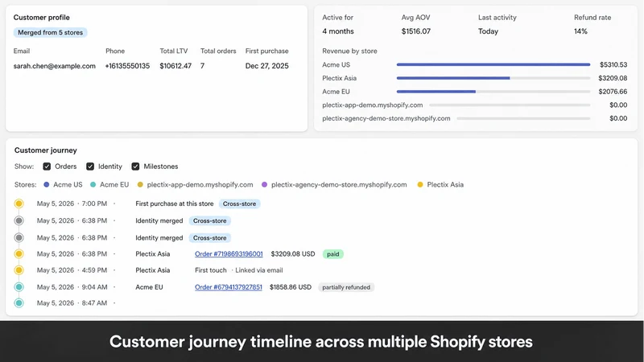Click Acme EU revenue amount $2076.66
Image resolution: width=644 pixels, height=362 pixels.
pos(613,92)
